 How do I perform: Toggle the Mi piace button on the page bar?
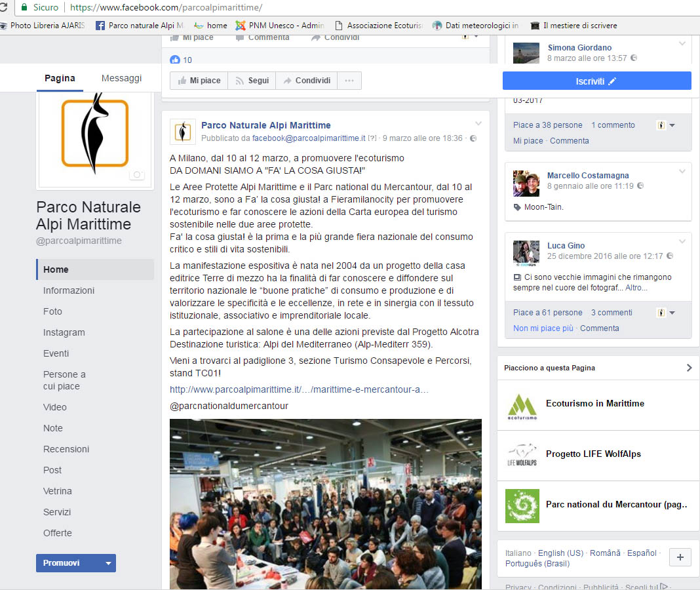[x=199, y=81]
